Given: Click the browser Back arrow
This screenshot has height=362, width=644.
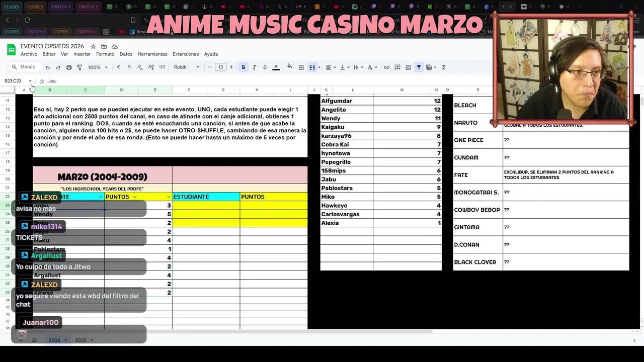Looking at the screenshot, I should pos(8,20).
